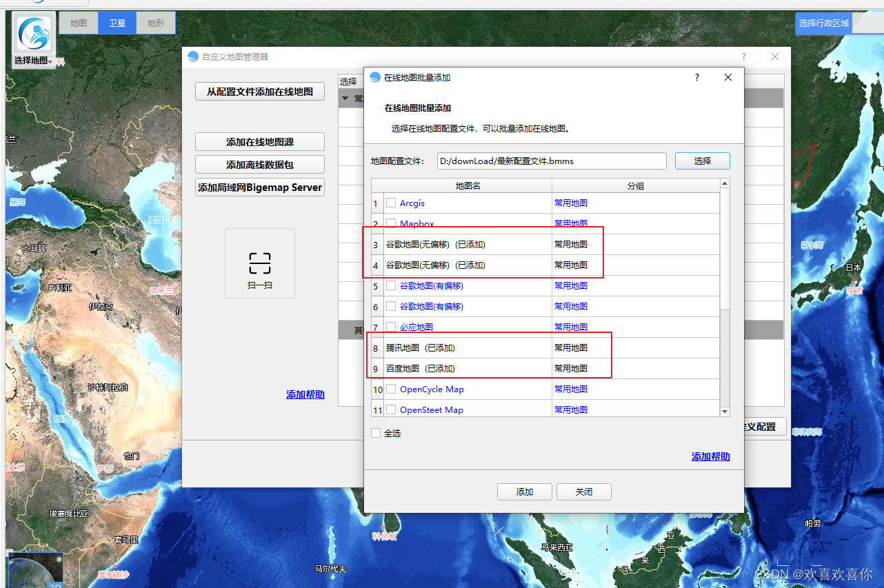Close the 在线地图批量添加 dialog

[728, 77]
